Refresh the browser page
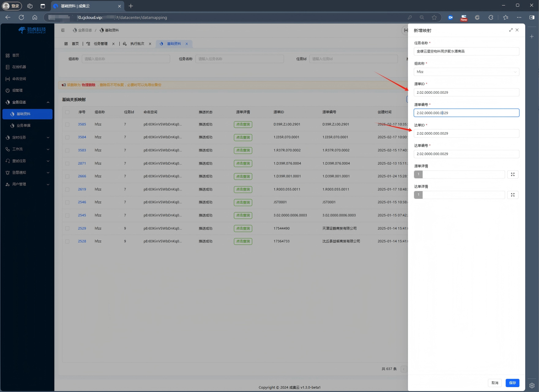The height and width of the screenshot is (392, 539). click(21, 17)
